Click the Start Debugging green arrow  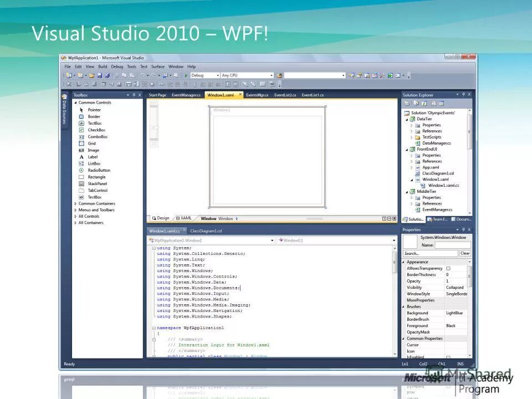pos(186,75)
